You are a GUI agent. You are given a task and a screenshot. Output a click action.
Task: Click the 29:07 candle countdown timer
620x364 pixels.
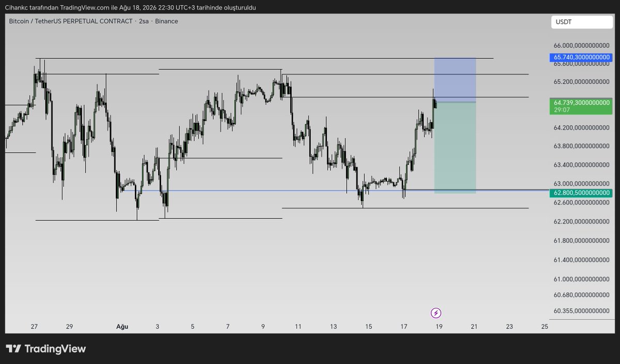pyautogui.click(x=562, y=110)
